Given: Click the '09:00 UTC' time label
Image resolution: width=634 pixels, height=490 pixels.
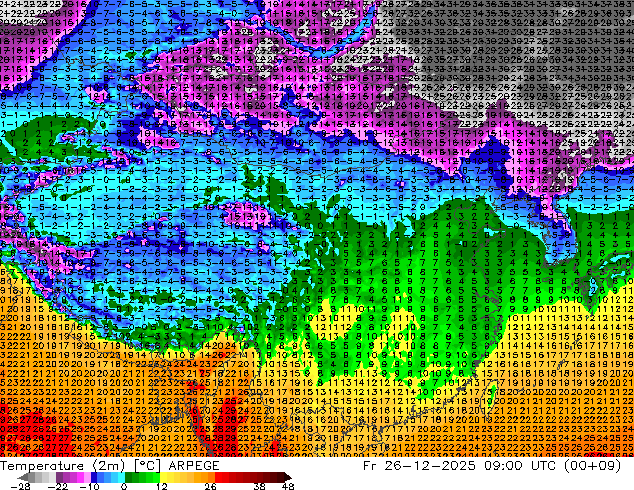Looking at the screenshot, I should tap(520, 466).
